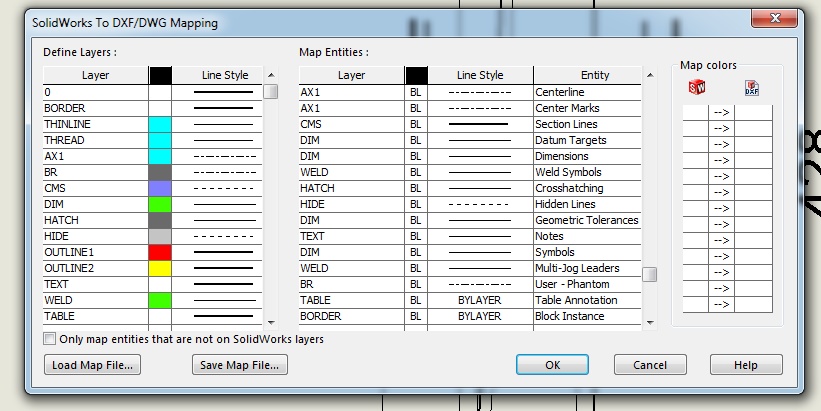Change the green swatch of WELD layer

click(160, 300)
